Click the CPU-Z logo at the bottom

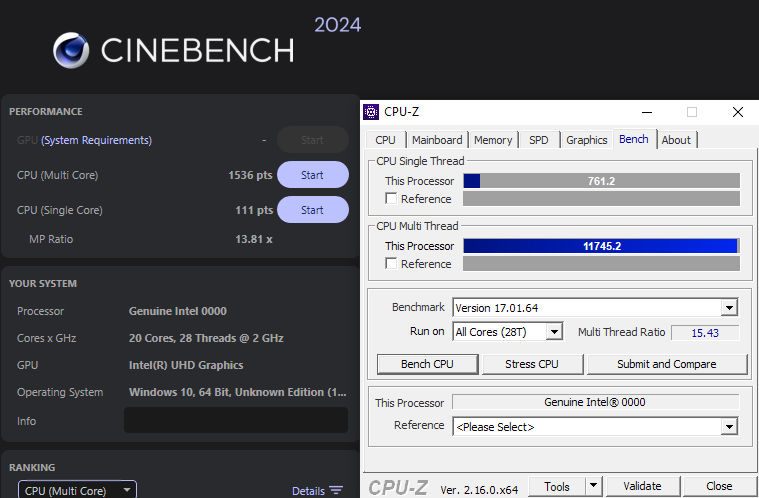click(x=398, y=488)
